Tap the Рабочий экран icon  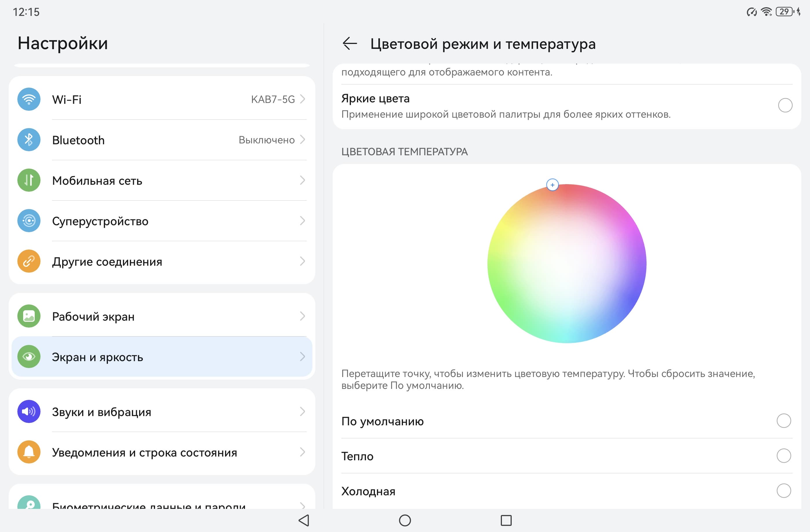click(29, 316)
